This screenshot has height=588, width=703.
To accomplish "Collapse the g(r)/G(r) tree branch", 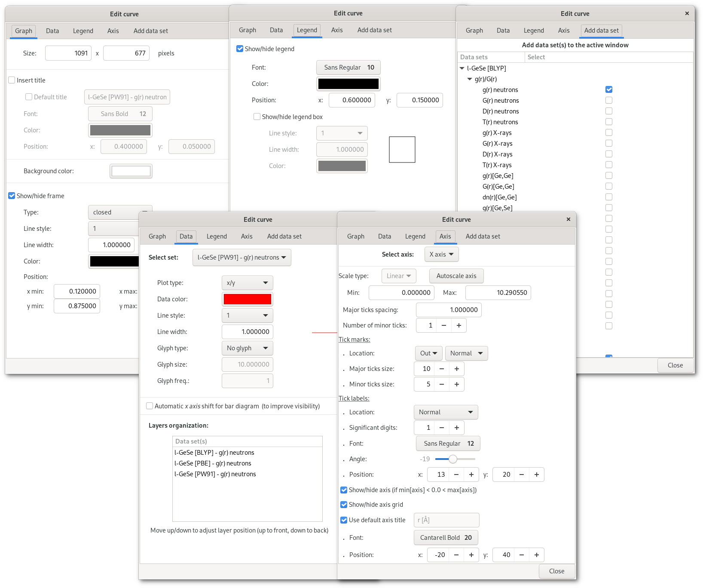I will point(470,79).
